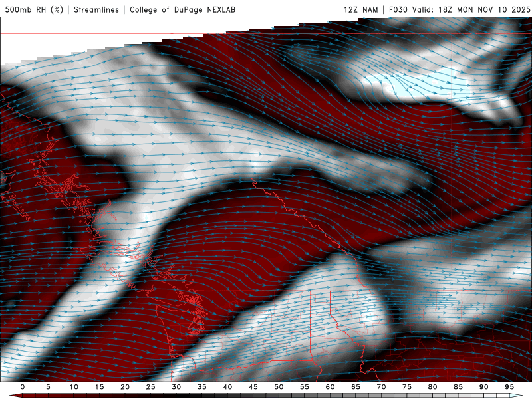Click the 55 label on the color scale

pos(304,387)
